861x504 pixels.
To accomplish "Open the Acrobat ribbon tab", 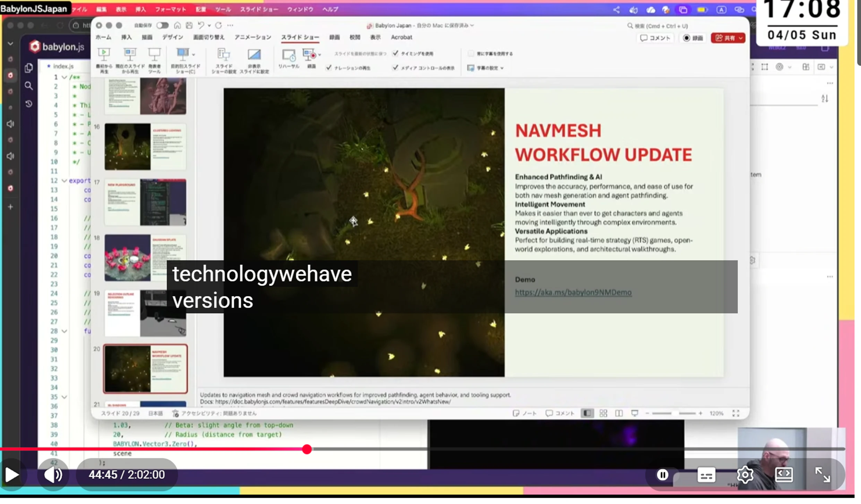I will point(401,37).
